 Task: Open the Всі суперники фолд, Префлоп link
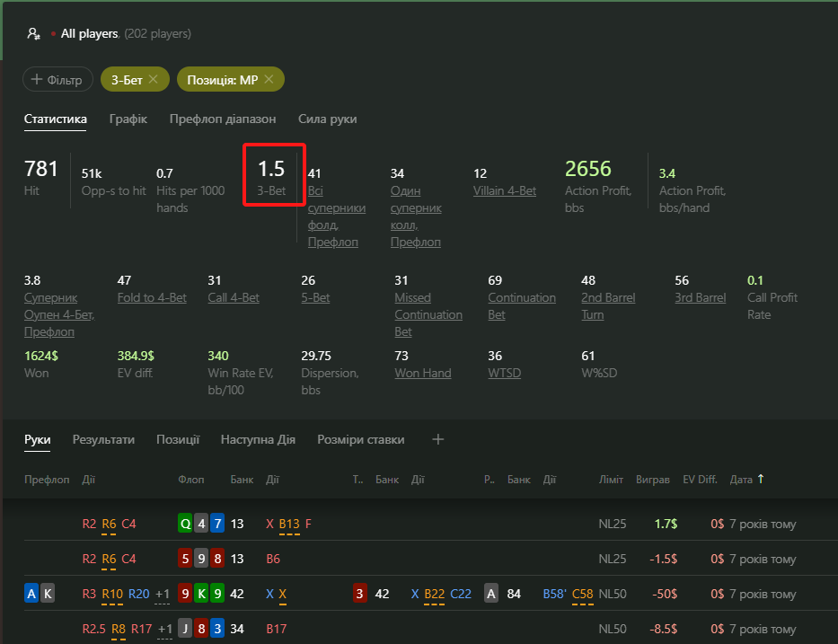coord(337,216)
